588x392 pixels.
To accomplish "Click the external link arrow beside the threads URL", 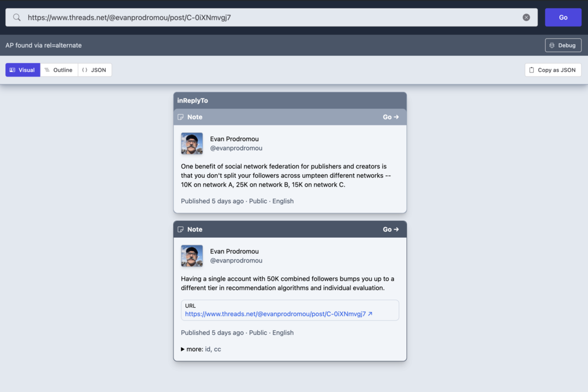I will pyautogui.click(x=370, y=314).
